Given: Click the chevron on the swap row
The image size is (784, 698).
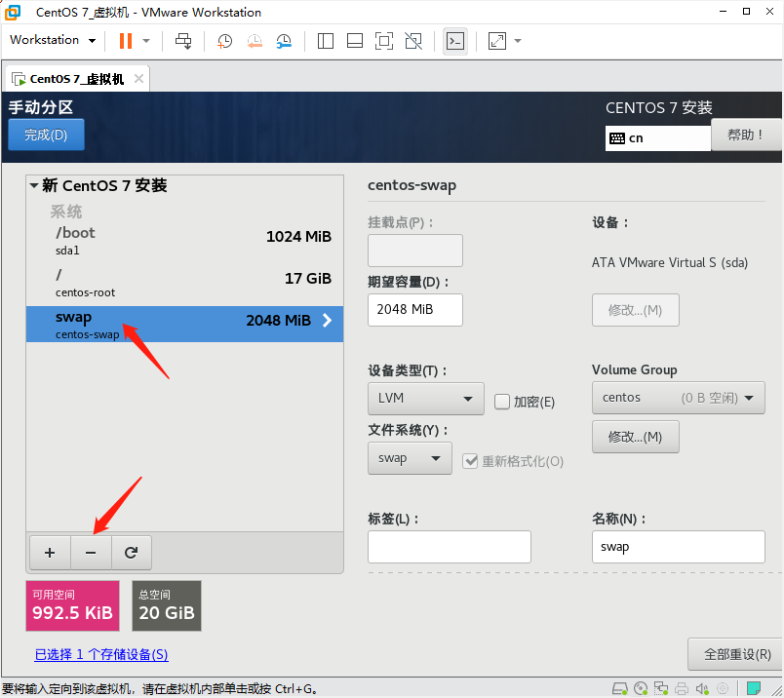Looking at the screenshot, I should click(327, 320).
